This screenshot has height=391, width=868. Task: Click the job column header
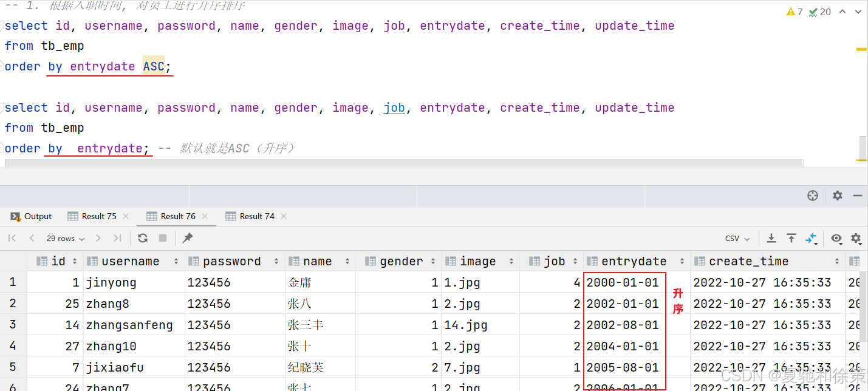pyautogui.click(x=551, y=261)
